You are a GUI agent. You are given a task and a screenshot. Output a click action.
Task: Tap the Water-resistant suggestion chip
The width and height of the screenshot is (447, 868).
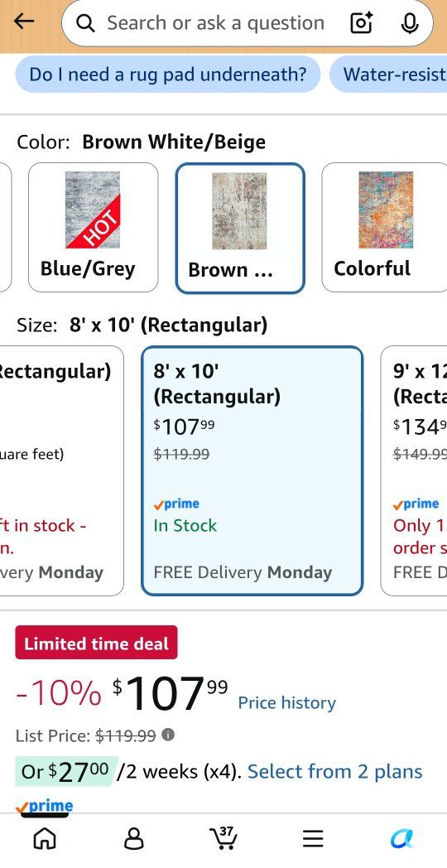(x=388, y=75)
